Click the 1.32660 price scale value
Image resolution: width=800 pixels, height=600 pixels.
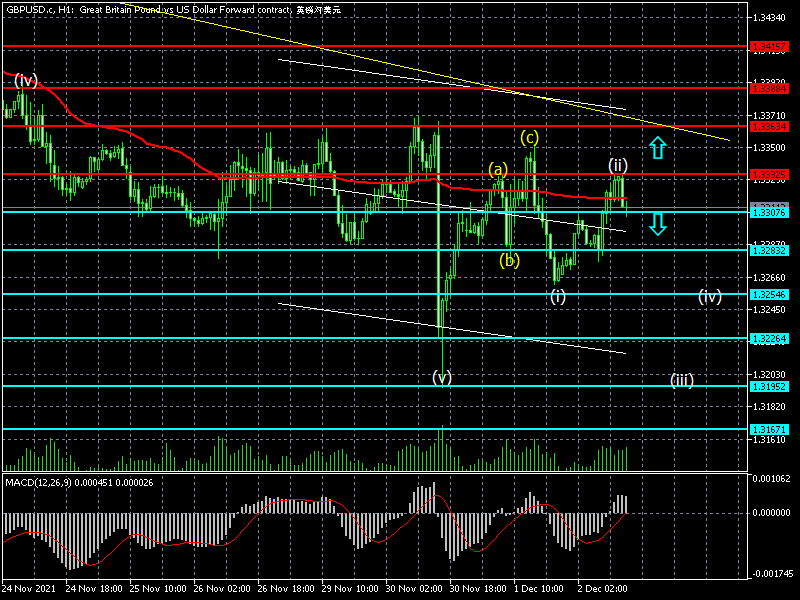tap(769, 278)
